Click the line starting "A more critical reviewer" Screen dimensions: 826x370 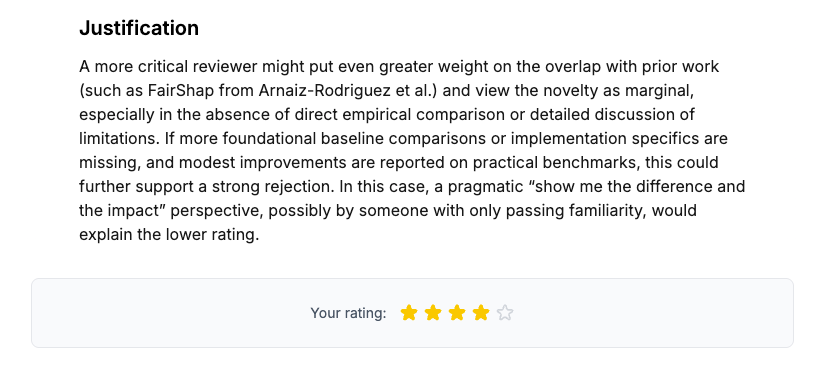click(399, 67)
